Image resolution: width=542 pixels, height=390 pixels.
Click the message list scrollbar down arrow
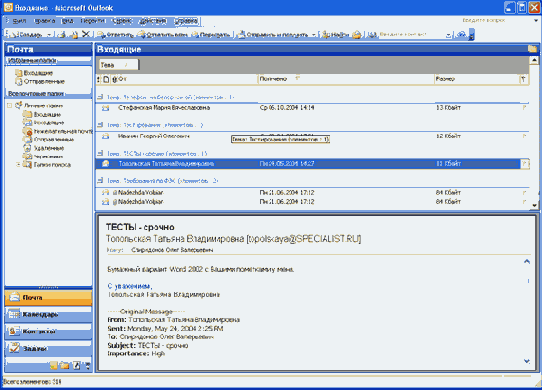point(534,205)
